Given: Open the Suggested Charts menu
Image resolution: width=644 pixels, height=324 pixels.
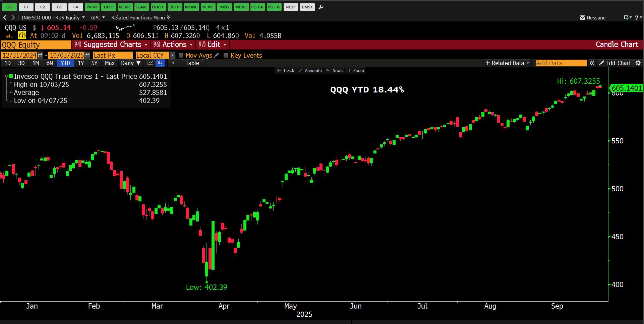Looking at the screenshot, I should coord(111,45).
